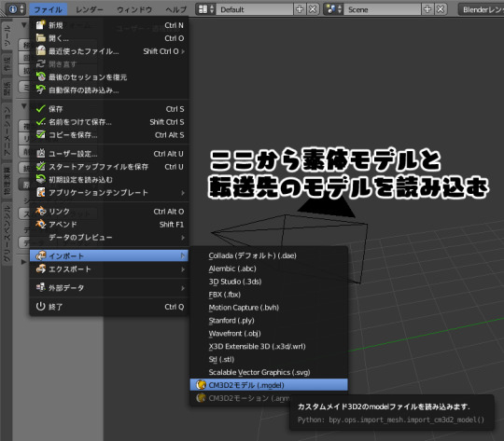
Task: Import Stanford (.ply)
Action: 269,320
